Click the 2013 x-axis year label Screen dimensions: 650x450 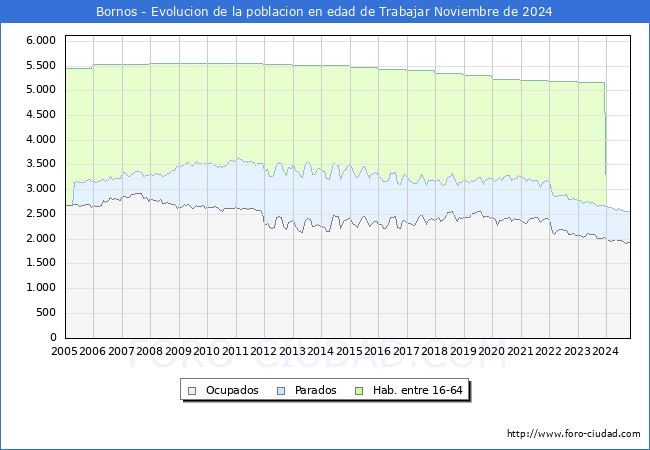click(292, 351)
